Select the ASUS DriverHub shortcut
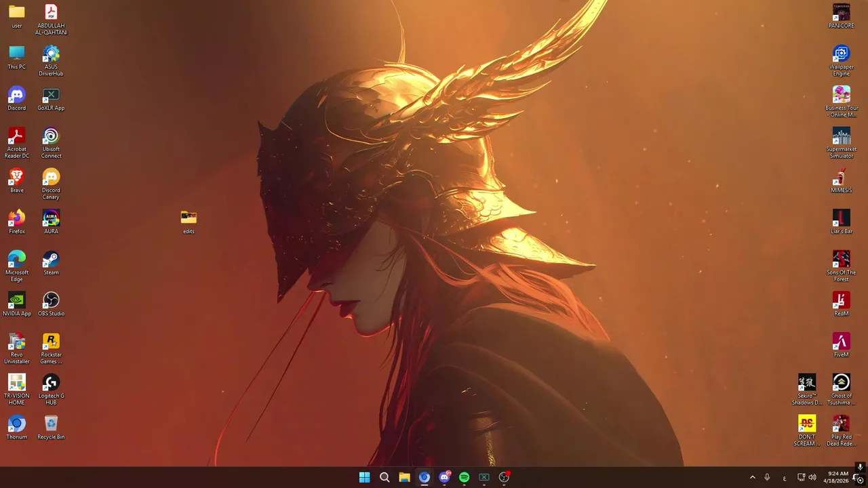 coord(51,60)
